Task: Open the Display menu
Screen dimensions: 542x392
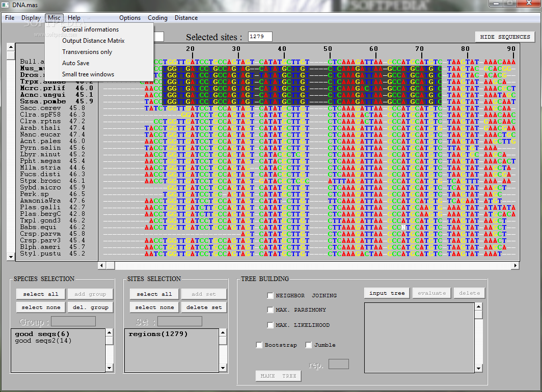Action: pyautogui.click(x=31, y=18)
